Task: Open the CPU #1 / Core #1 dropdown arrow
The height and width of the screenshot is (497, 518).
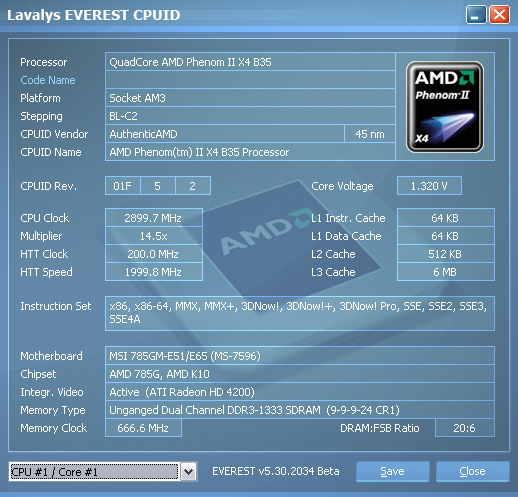Action: pyautogui.click(x=189, y=472)
